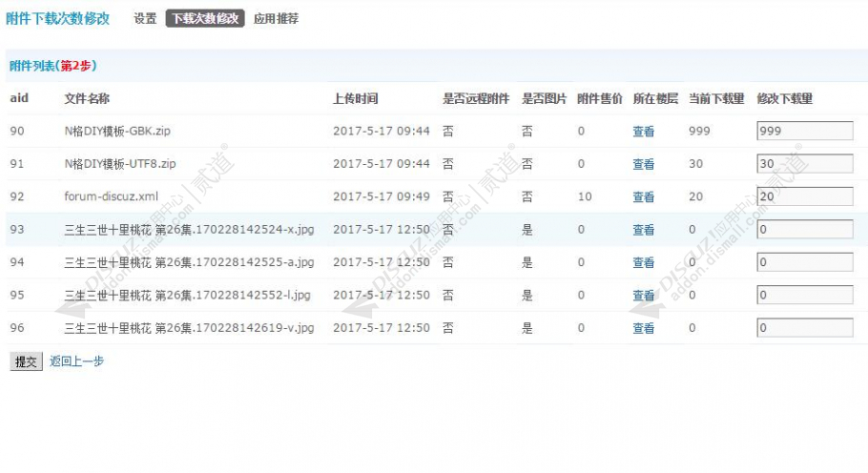Click the 当前下载量 column header
The image size is (868, 473).
point(716,98)
